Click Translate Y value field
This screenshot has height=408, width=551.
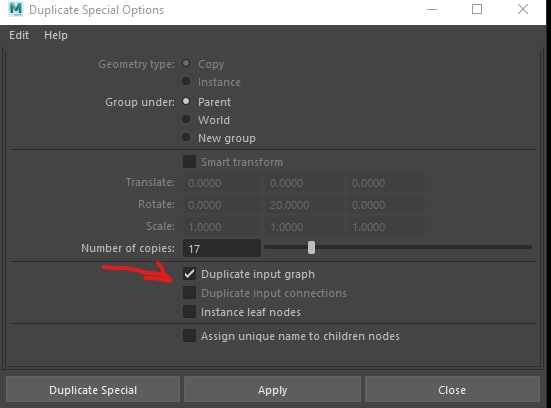click(x=304, y=183)
